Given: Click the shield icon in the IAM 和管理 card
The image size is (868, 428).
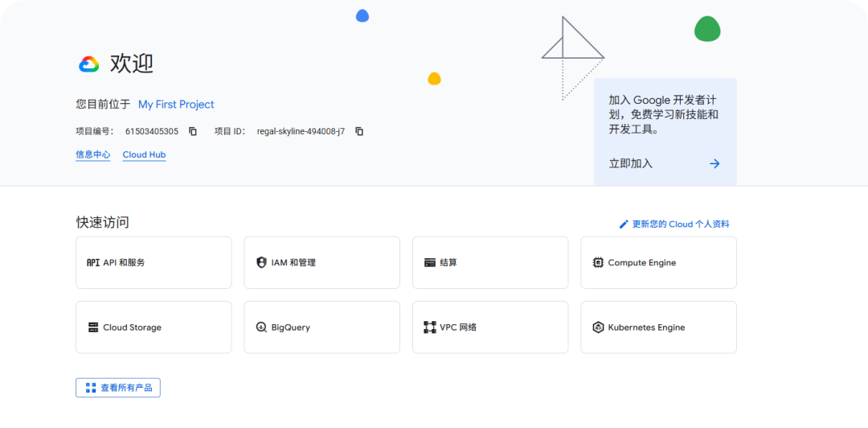Looking at the screenshot, I should 261,263.
